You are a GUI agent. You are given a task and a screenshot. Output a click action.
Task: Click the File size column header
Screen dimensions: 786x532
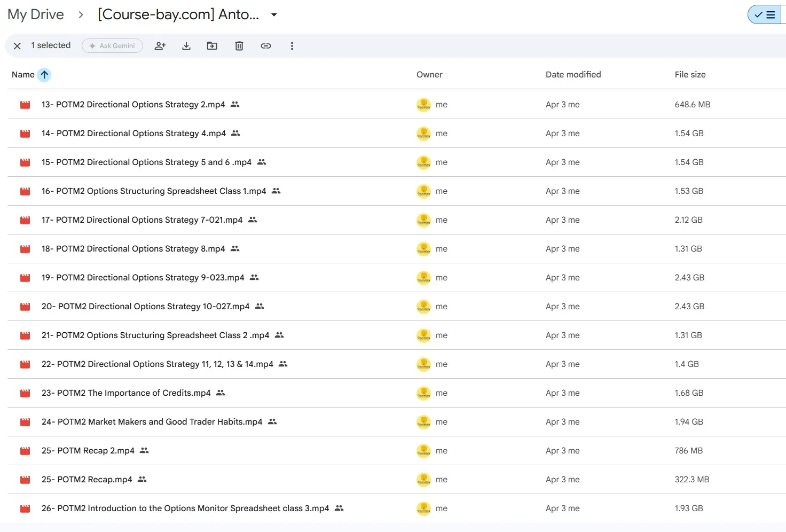click(690, 75)
